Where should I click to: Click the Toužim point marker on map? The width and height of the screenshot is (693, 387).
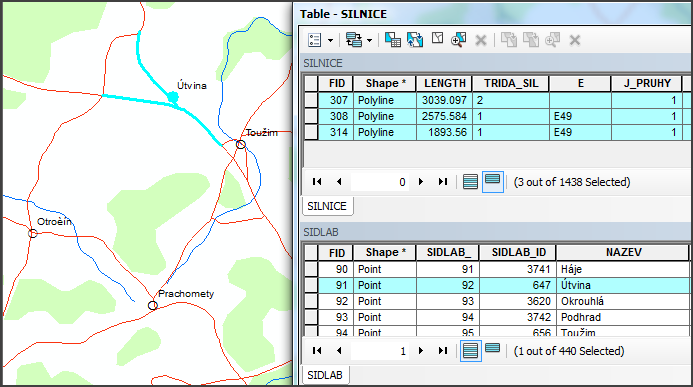(240, 144)
